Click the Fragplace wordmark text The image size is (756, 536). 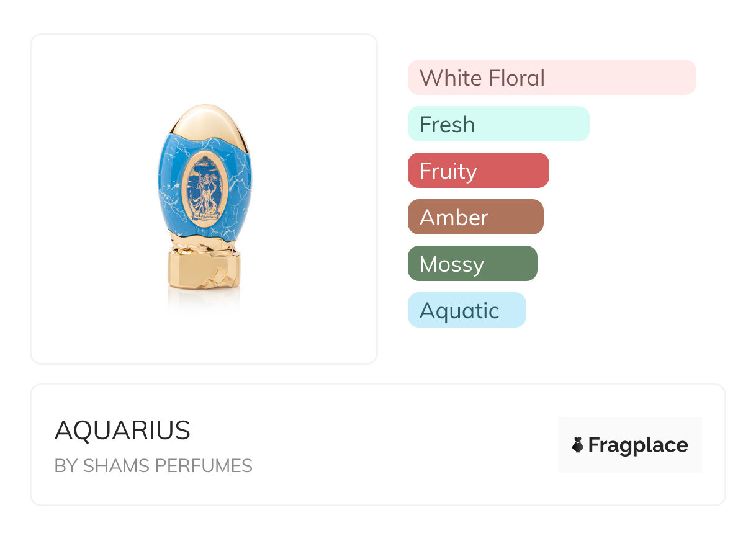coord(638,445)
